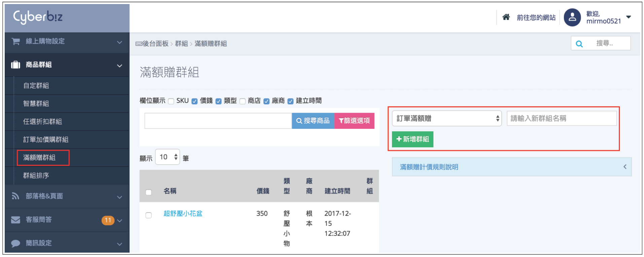Expand the 線上購物設定 menu chevron
Viewport: 644px width, 257px height.
[x=119, y=42]
